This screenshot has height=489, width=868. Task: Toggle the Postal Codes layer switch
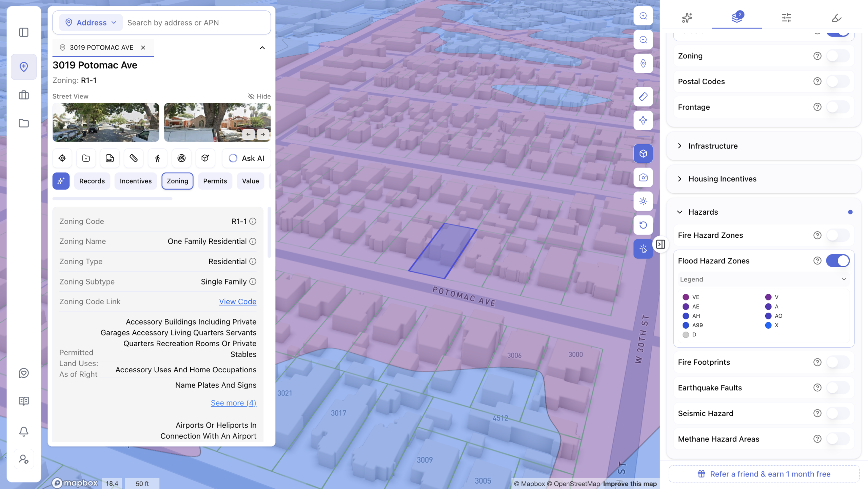click(x=838, y=81)
